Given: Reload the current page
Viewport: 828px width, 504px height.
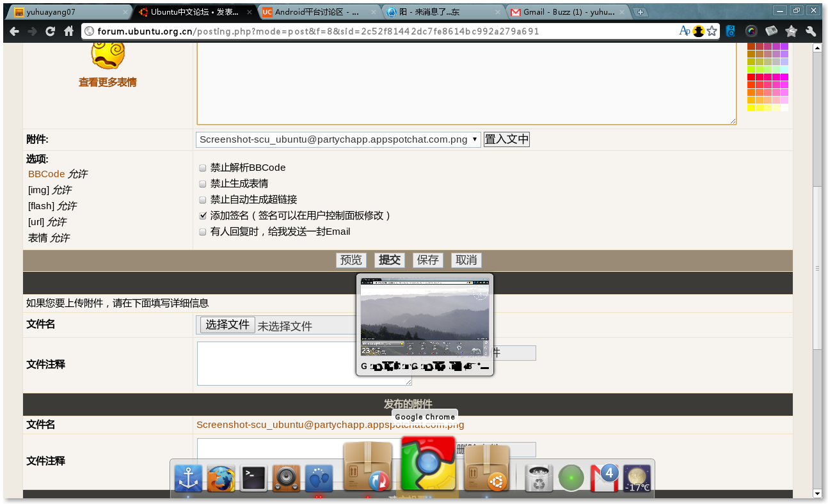Looking at the screenshot, I should coord(51,31).
